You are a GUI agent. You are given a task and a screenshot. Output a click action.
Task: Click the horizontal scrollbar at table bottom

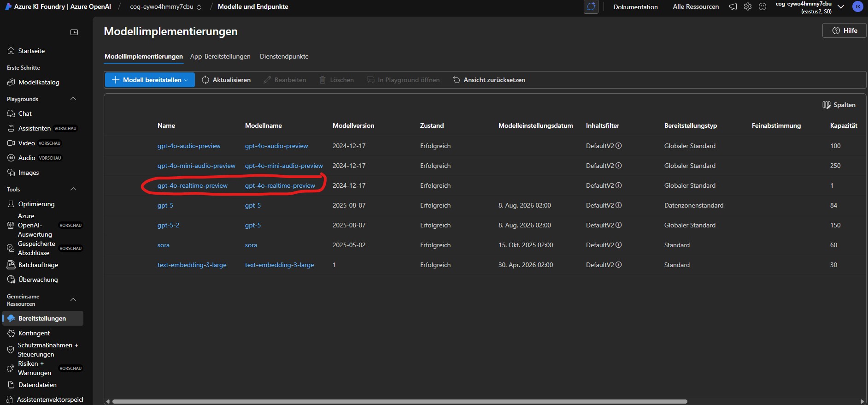click(x=399, y=401)
